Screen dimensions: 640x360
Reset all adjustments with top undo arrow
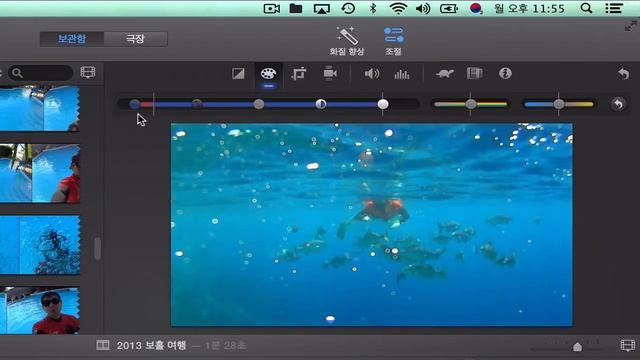[623, 74]
